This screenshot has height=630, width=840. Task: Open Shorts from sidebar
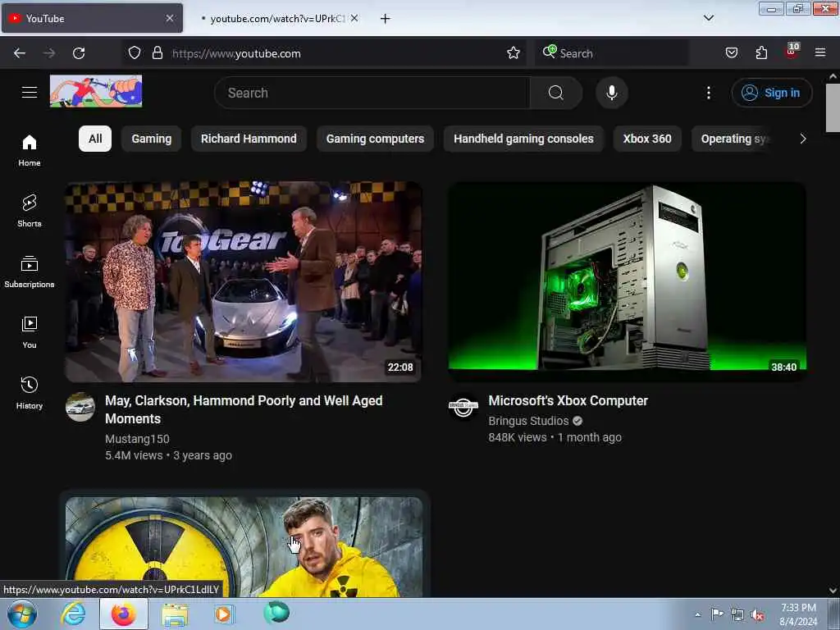pyautogui.click(x=30, y=211)
